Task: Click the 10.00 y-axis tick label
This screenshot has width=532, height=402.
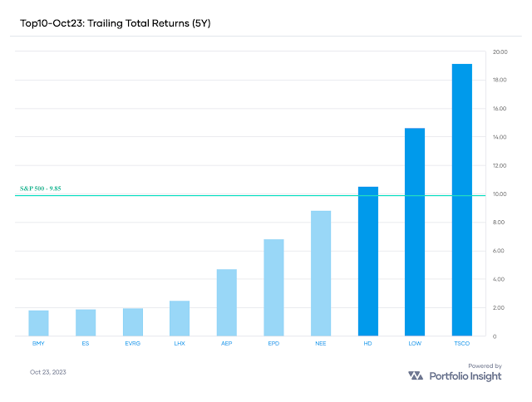Action: [x=500, y=194]
